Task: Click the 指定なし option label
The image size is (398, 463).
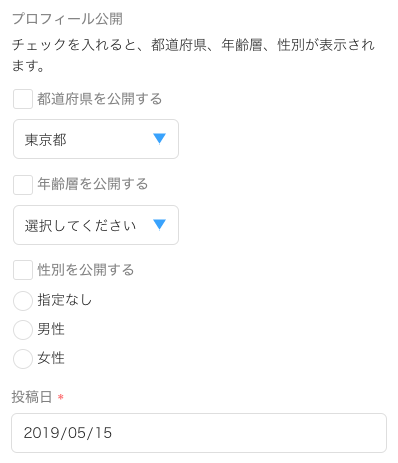Action: point(64,300)
